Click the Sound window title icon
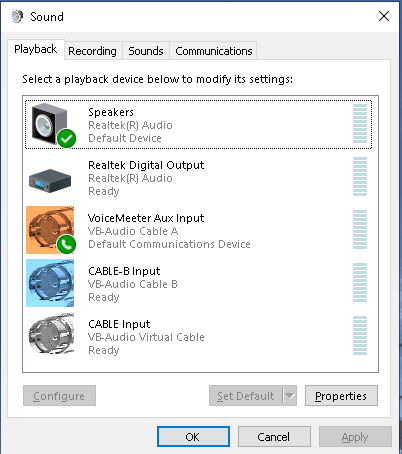402x454 pixels. [x=17, y=16]
